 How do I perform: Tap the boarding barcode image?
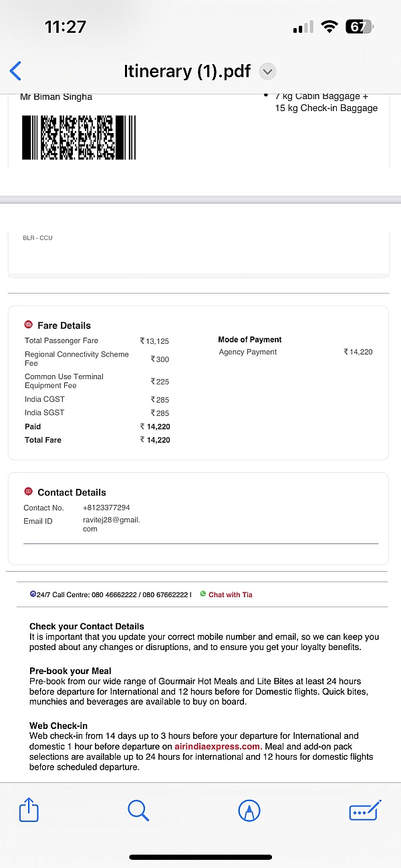click(78, 138)
